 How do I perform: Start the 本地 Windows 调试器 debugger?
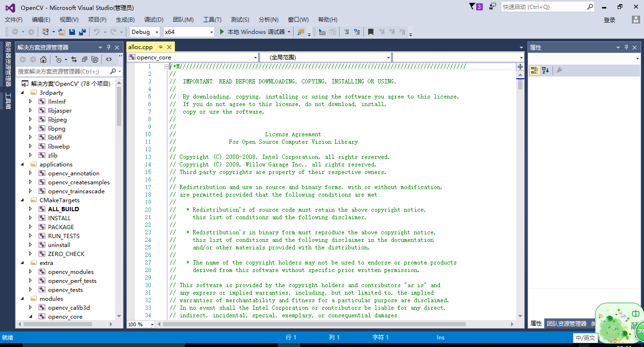(255, 32)
